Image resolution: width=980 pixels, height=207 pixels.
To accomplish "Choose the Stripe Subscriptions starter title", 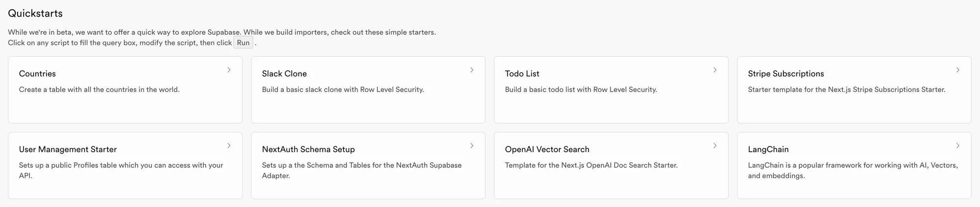I will click(x=785, y=74).
